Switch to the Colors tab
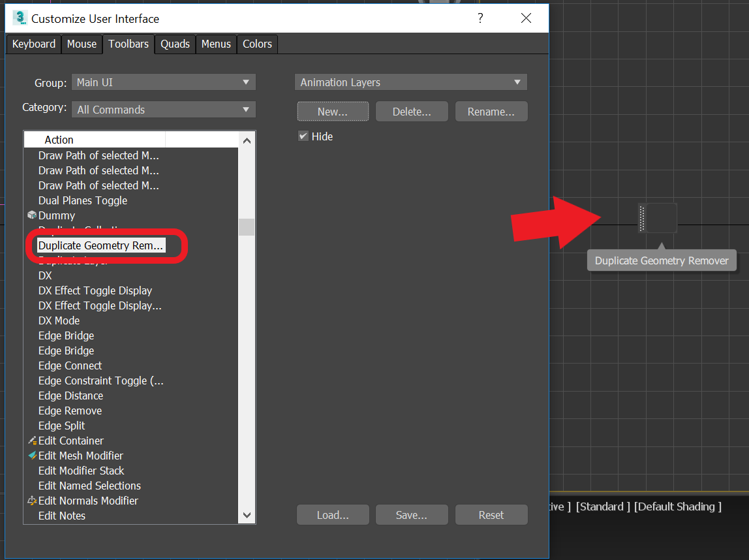Viewport: 749px width, 560px height. click(257, 44)
